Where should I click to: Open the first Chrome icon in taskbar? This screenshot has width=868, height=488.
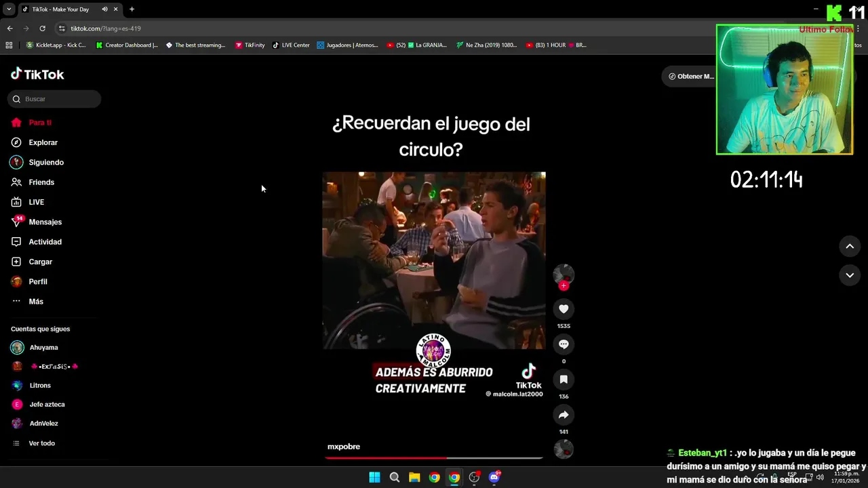click(x=435, y=477)
